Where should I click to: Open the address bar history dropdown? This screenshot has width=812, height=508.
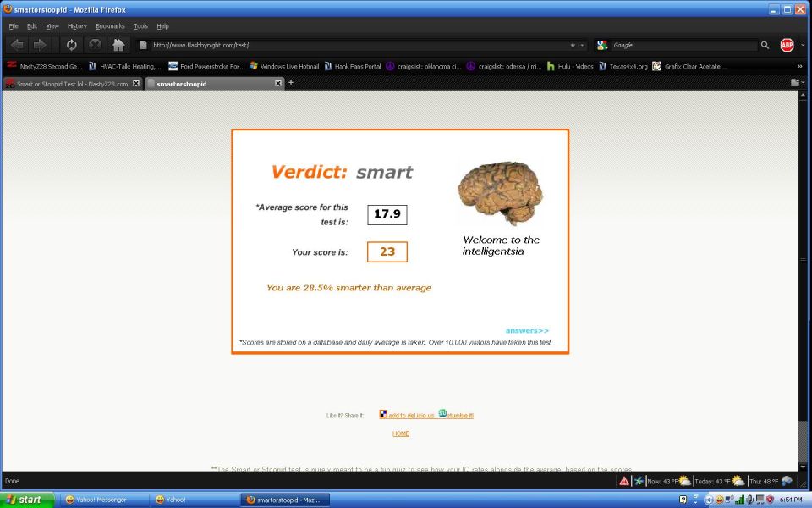point(582,45)
